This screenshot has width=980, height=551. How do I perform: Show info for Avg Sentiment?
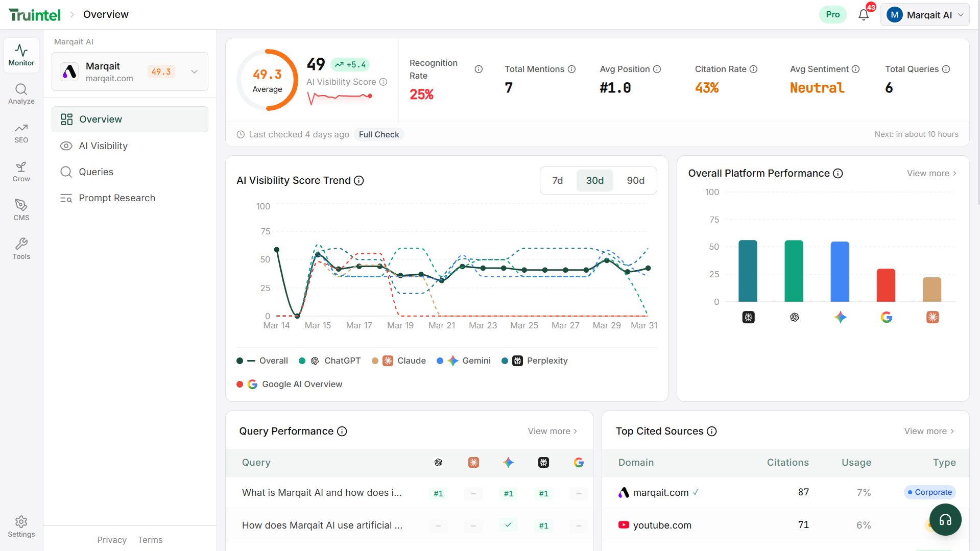(x=856, y=69)
